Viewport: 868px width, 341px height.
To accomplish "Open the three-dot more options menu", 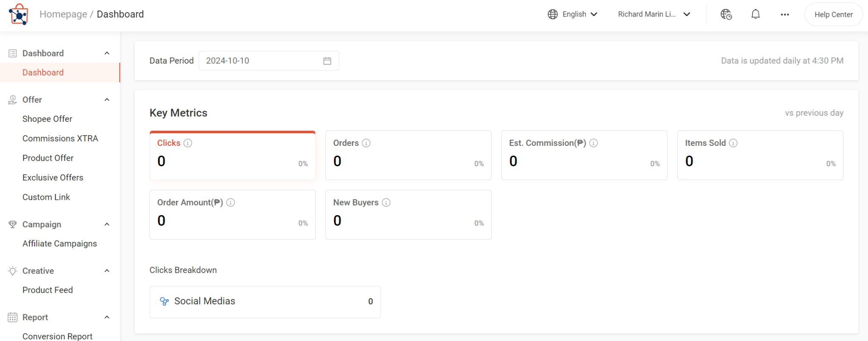I will [x=785, y=14].
